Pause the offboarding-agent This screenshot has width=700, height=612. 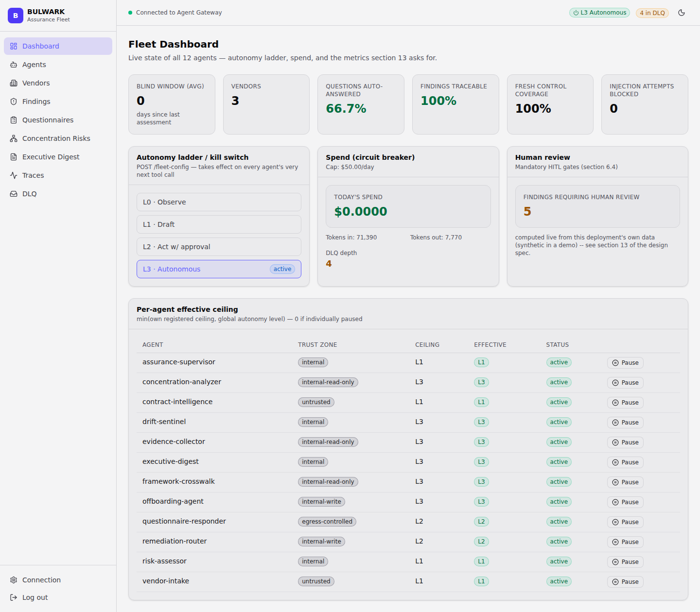pos(625,502)
